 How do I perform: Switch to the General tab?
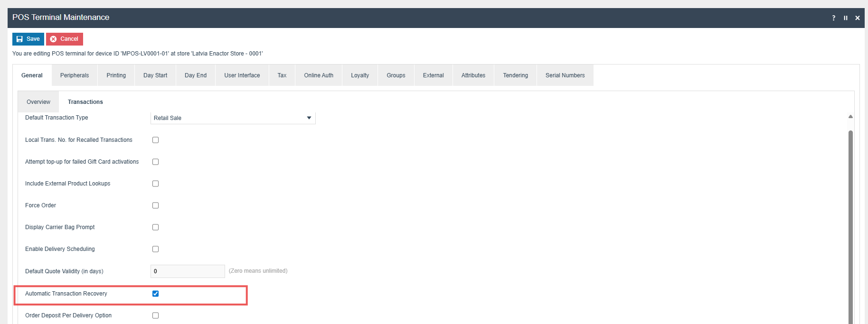[x=32, y=75]
